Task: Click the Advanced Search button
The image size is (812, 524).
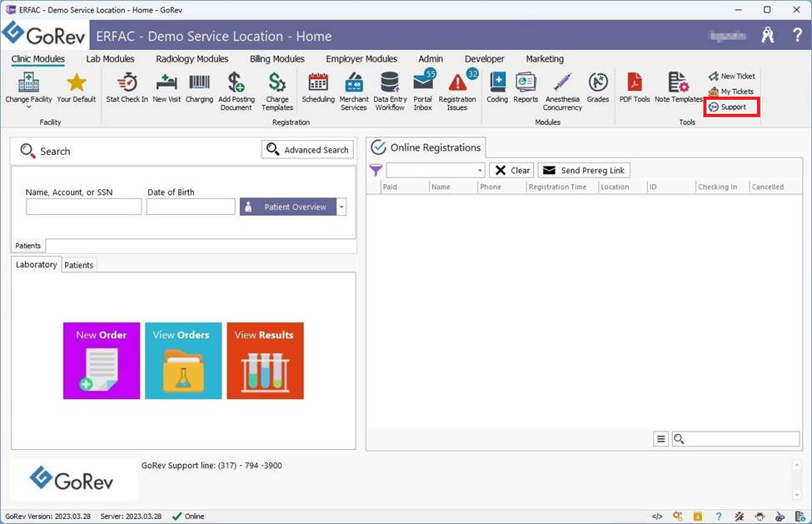Action: click(x=307, y=150)
